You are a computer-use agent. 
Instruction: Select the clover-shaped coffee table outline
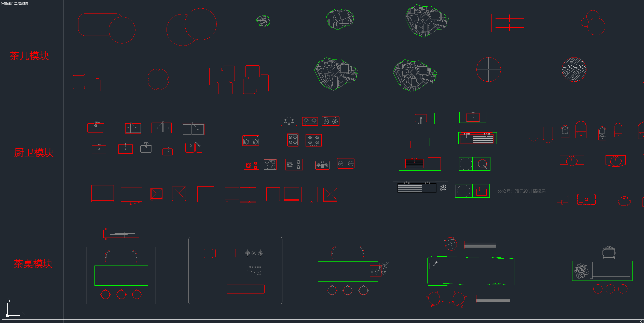pyautogui.click(x=158, y=79)
